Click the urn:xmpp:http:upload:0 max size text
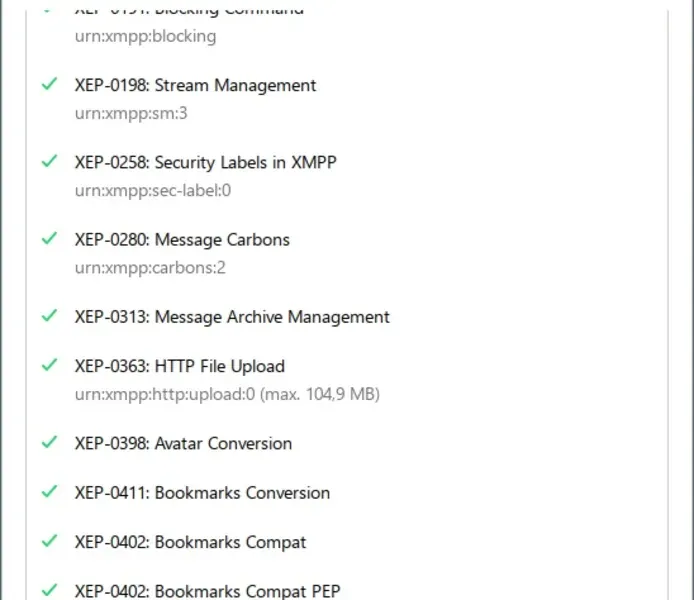This screenshot has height=600, width=694. pos(227,395)
